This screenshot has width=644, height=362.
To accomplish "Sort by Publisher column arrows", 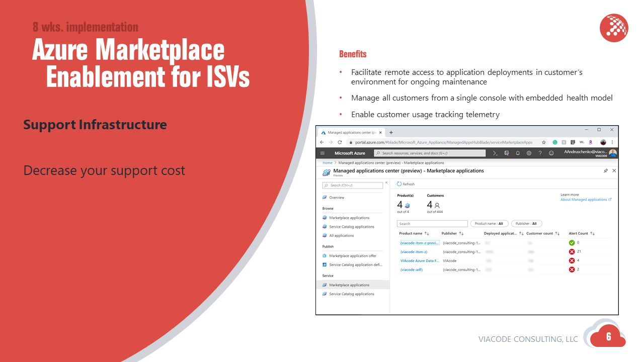I will 461,233.
